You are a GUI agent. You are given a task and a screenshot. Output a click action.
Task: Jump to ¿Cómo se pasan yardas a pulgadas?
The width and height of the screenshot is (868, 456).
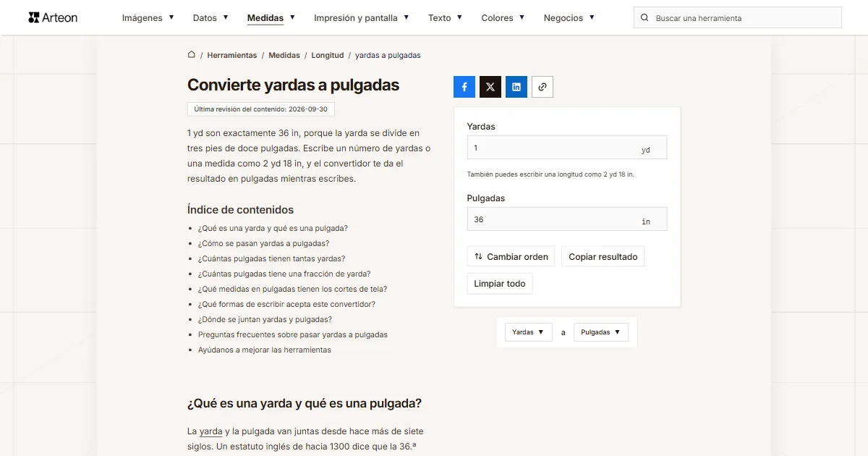pyautogui.click(x=263, y=243)
